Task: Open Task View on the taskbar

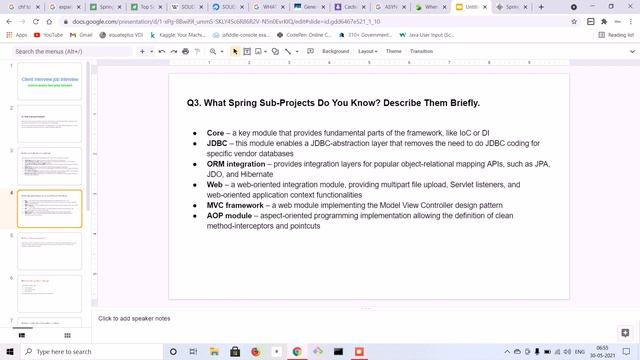Action: pyautogui.click(x=193, y=351)
